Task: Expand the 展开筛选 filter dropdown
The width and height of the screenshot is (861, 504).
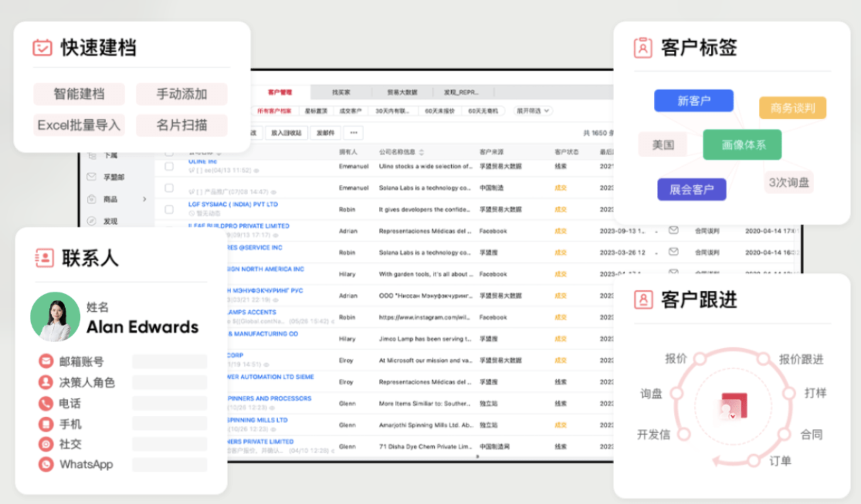Action: coord(533,111)
